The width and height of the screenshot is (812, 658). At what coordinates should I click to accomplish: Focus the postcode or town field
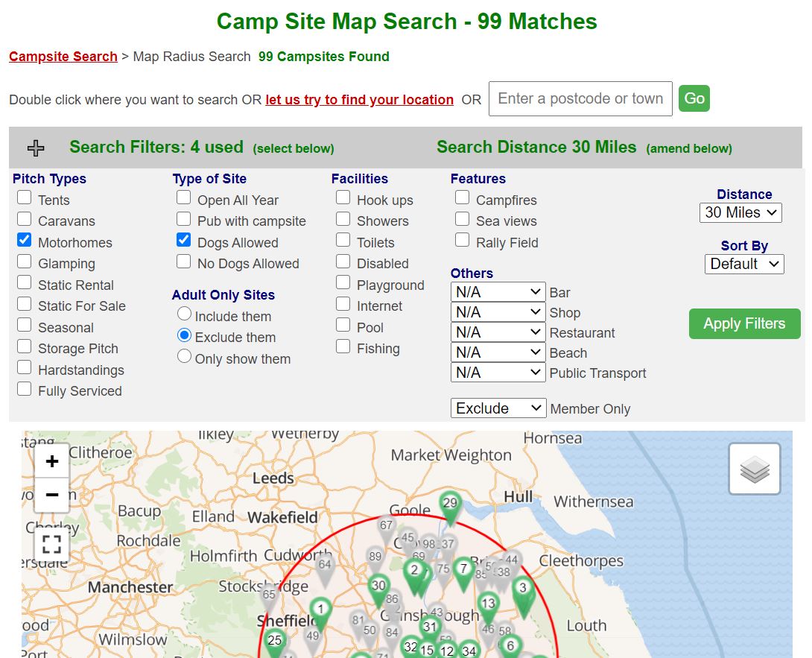point(580,99)
